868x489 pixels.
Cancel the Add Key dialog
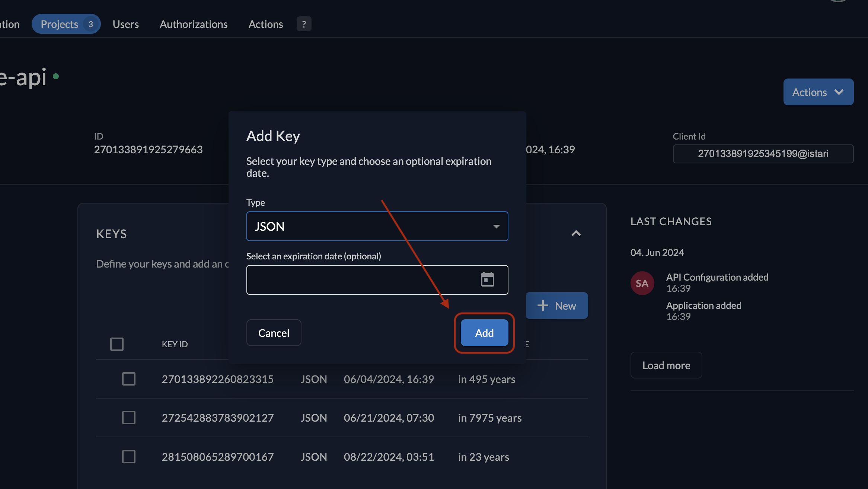(274, 333)
